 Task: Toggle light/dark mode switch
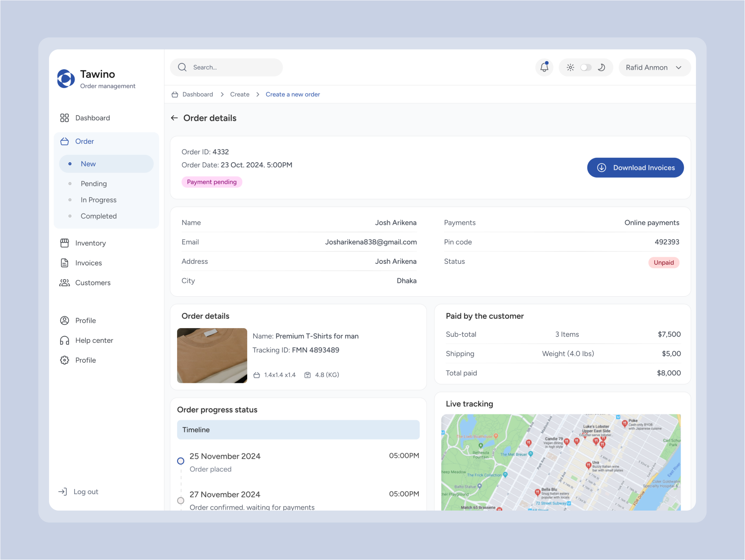586,67
